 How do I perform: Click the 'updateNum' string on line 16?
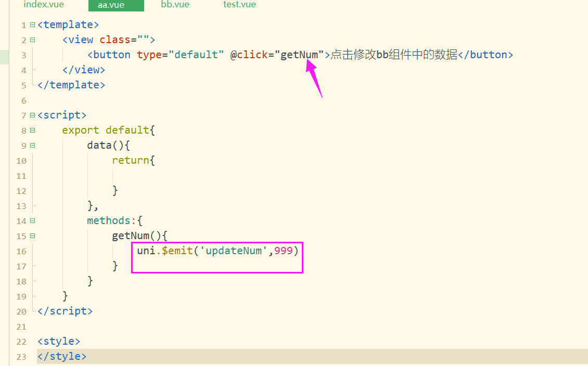[233, 251]
